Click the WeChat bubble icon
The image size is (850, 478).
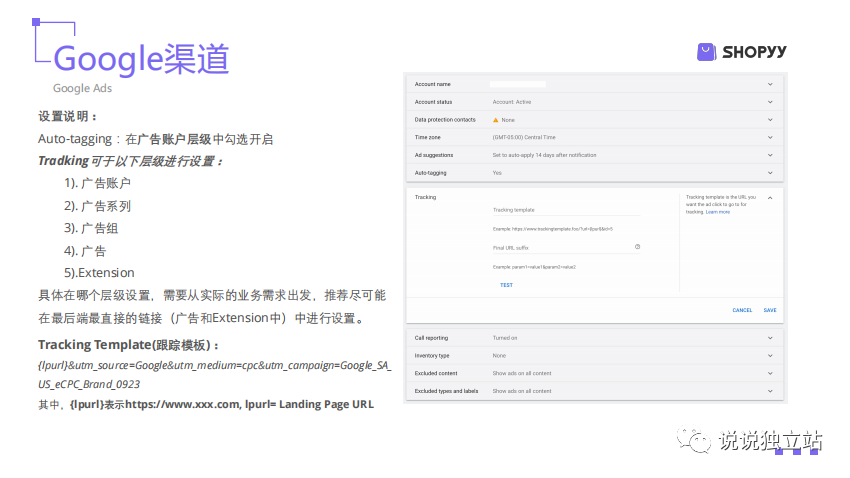pyautogui.click(x=693, y=440)
